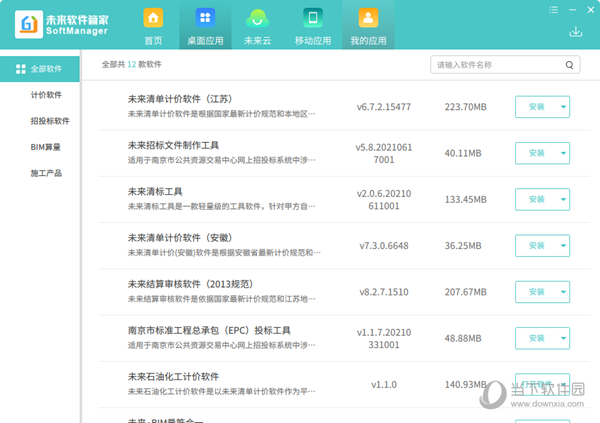The height and width of the screenshot is (423, 600).
Task: Select BIM算量 category in the sidebar
Action: (46, 147)
